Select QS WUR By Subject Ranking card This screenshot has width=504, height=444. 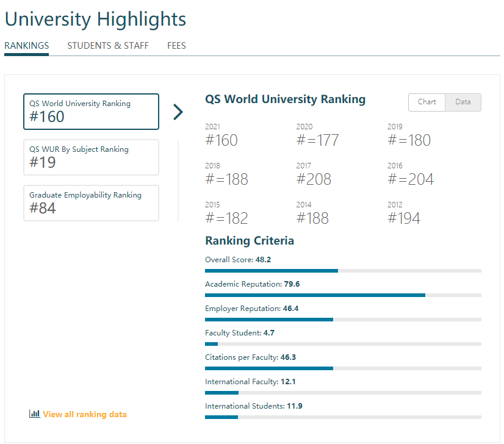click(92, 157)
